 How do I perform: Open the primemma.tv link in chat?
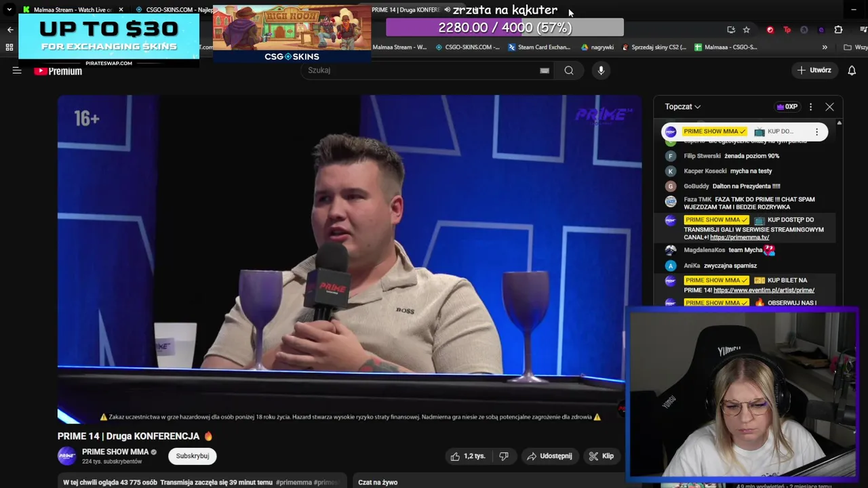tap(739, 238)
